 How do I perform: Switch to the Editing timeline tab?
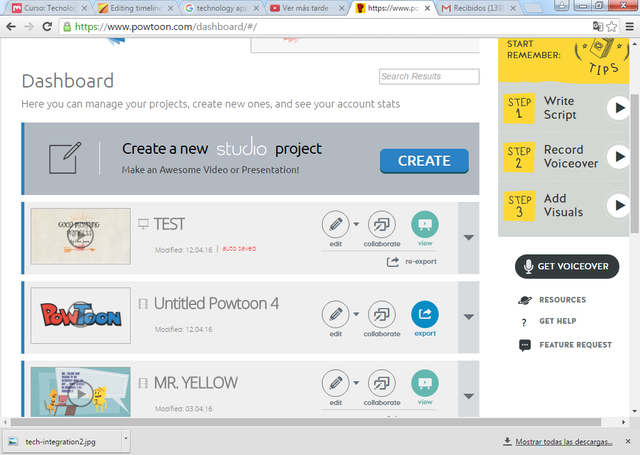(x=136, y=8)
